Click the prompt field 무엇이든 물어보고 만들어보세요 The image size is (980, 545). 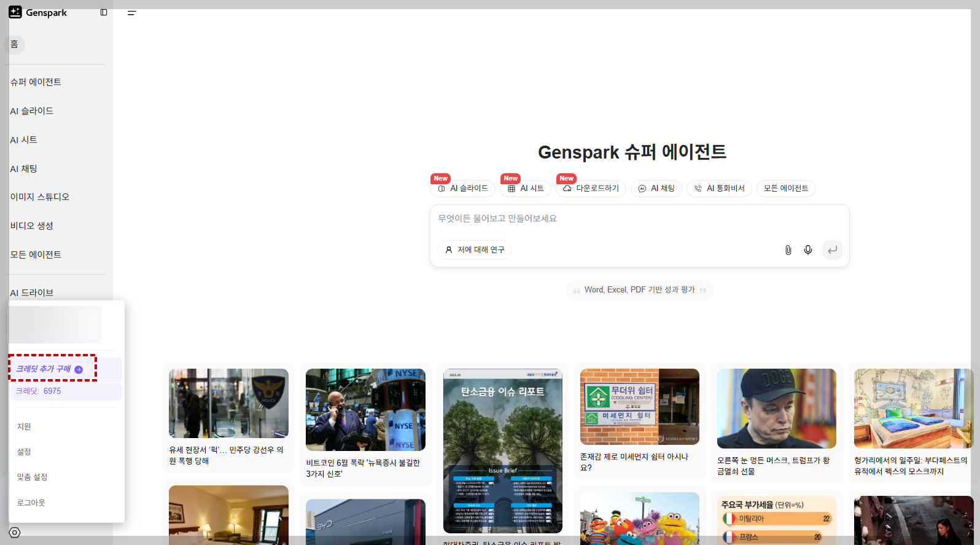coord(639,219)
